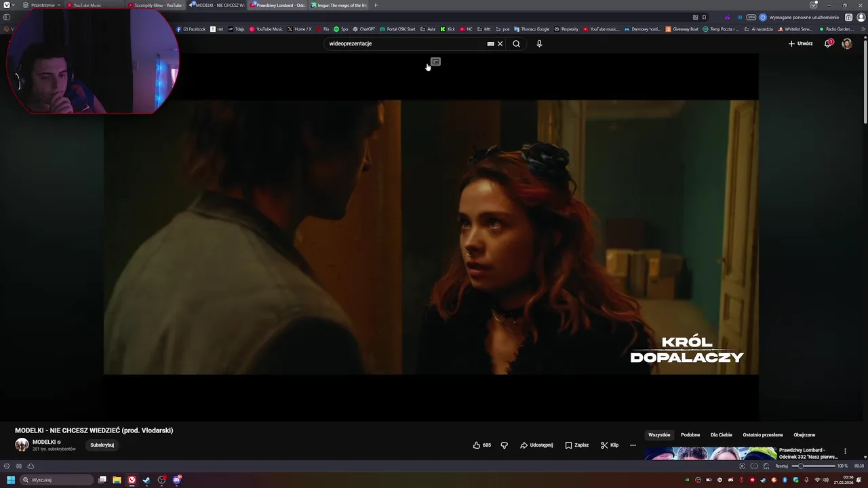868x488 pixels.
Task: Open the Giveaway Boat bookmark
Action: click(682, 29)
